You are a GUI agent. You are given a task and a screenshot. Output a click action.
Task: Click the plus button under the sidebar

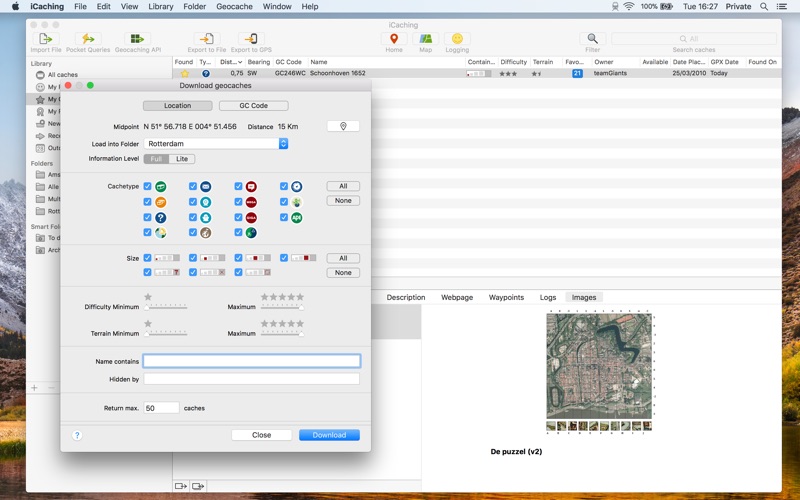34,388
